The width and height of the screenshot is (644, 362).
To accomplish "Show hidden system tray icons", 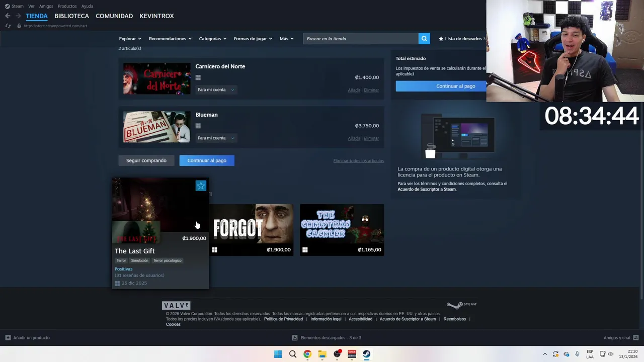I will tap(545, 354).
